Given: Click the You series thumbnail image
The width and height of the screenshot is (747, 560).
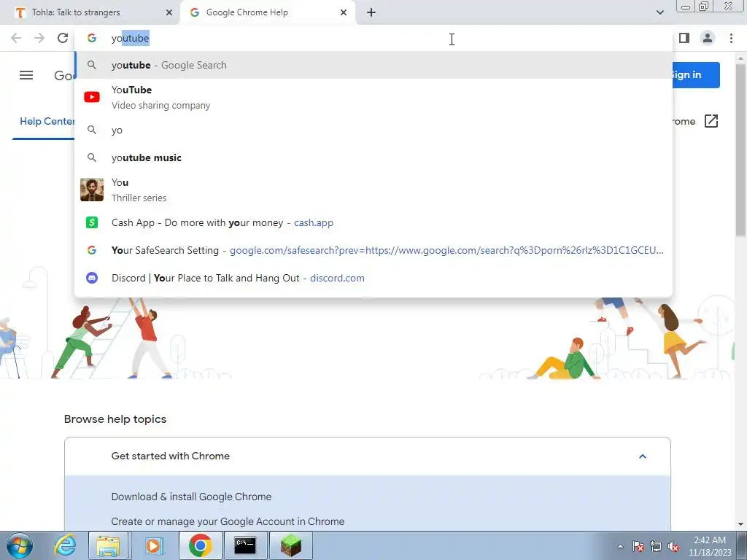Looking at the screenshot, I should pyautogui.click(x=92, y=190).
